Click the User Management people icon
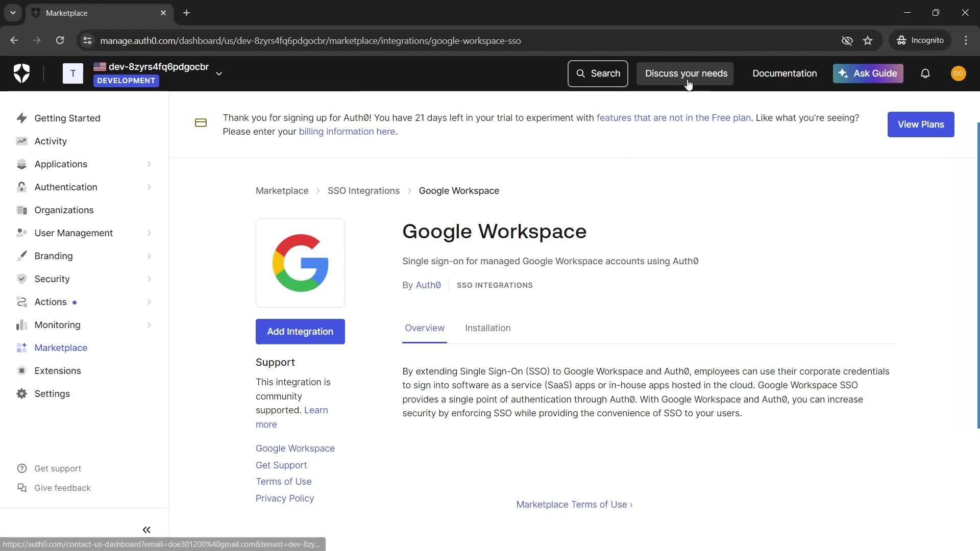Image resolution: width=980 pixels, height=551 pixels. [x=21, y=233]
